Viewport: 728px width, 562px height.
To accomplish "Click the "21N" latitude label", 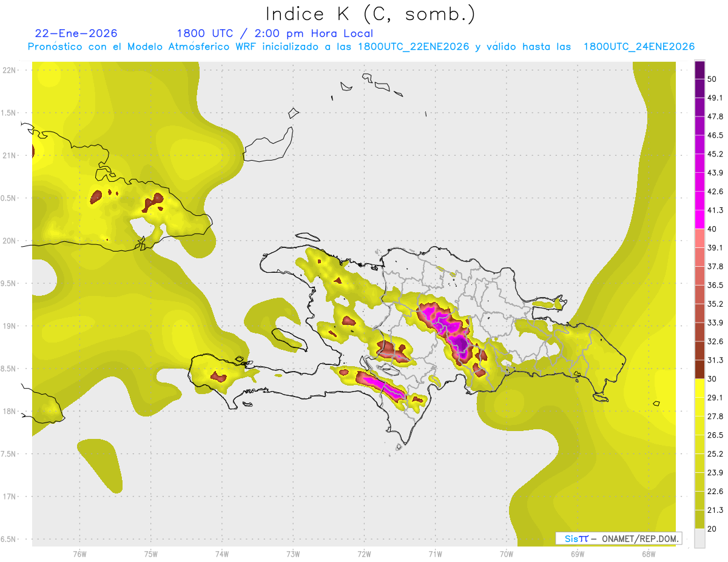I will coord(8,155).
